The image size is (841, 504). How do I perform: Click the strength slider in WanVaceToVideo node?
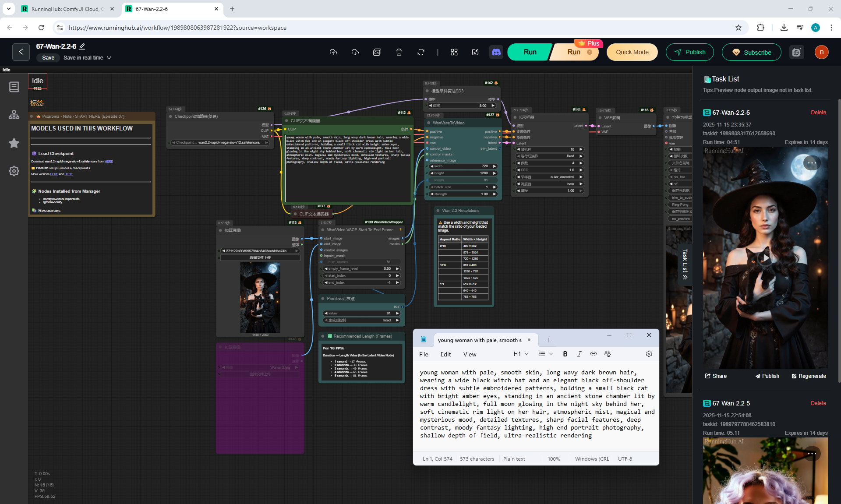tap(463, 194)
